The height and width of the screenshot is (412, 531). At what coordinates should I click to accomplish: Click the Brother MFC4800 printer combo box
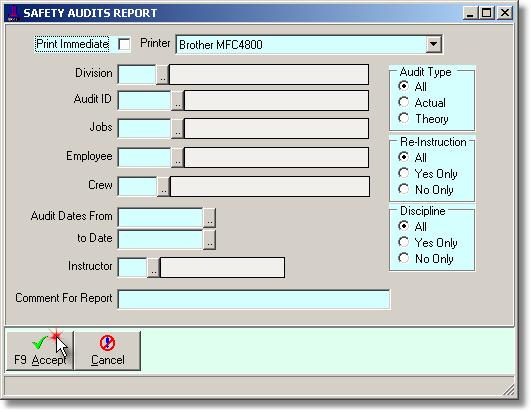click(x=309, y=44)
